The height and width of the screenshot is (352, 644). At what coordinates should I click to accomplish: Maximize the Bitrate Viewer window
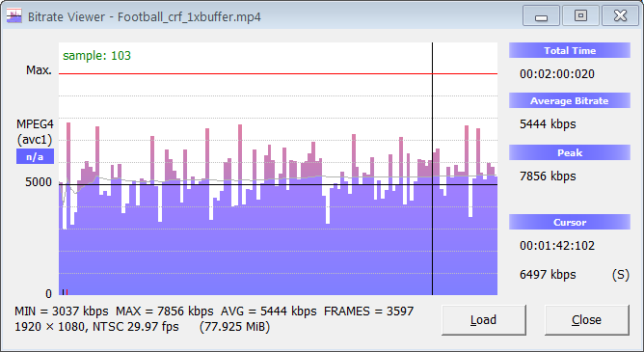pyautogui.click(x=580, y=16)
